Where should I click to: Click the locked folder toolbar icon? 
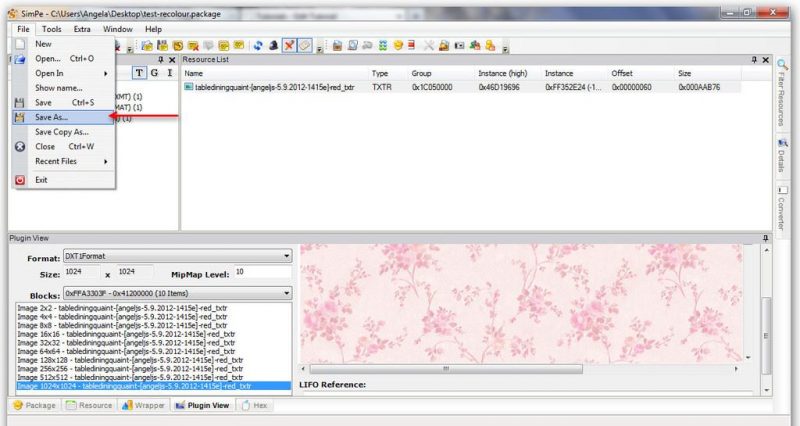444,46
